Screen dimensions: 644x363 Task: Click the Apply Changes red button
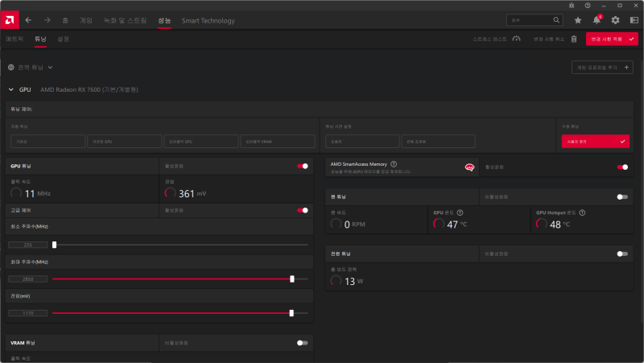pyautogui.click(x=612, y=39)
